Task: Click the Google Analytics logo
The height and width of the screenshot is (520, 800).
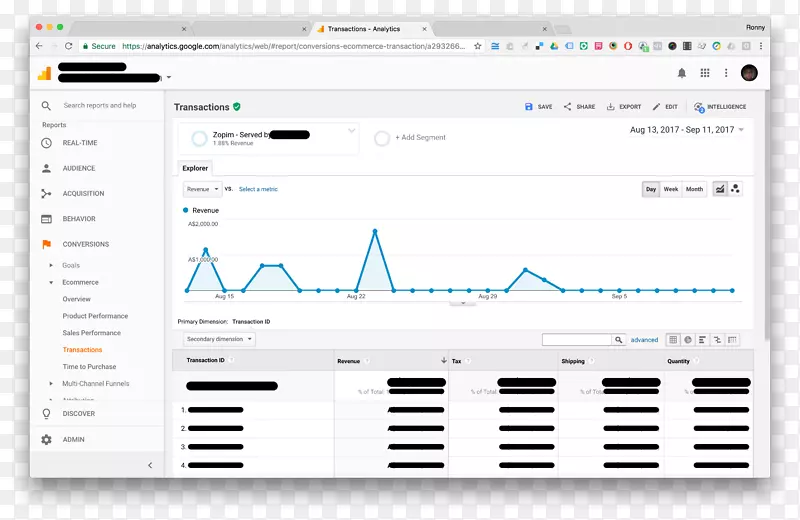Action: click(x=45, y=73)
